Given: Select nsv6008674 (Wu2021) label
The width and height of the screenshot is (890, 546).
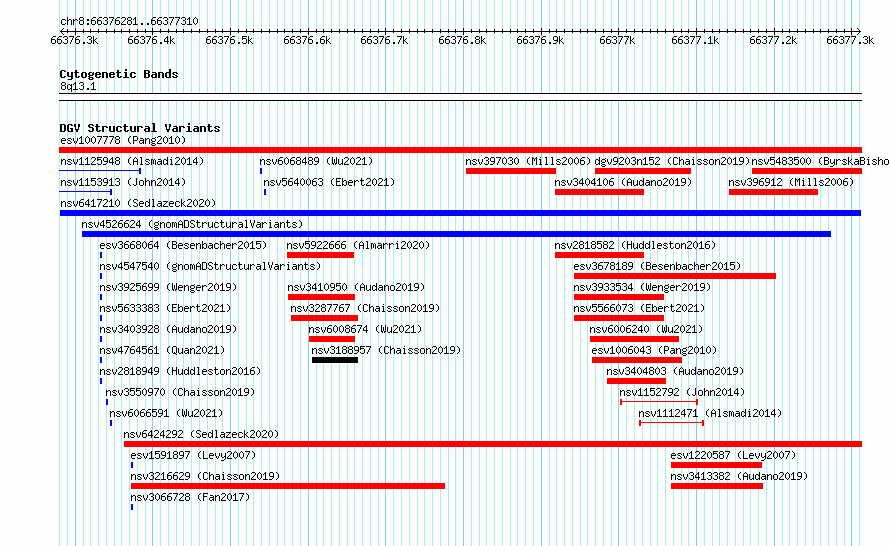Looking at the screenshot, I should point(365,329).
